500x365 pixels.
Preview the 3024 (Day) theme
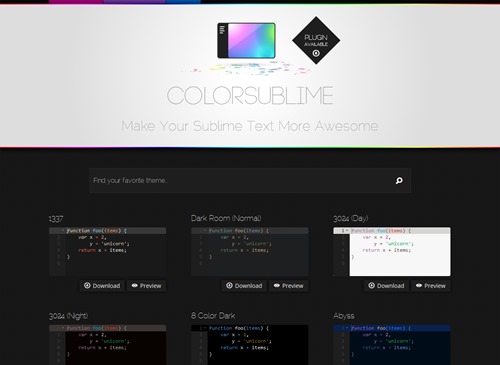(431, 286)
